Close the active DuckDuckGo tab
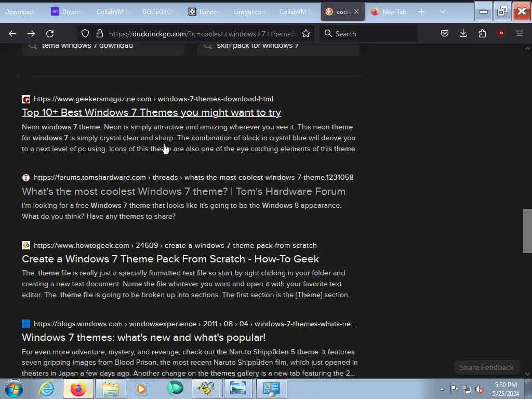Viewport: 532px width, 399px height. click(x=356, y=11)
